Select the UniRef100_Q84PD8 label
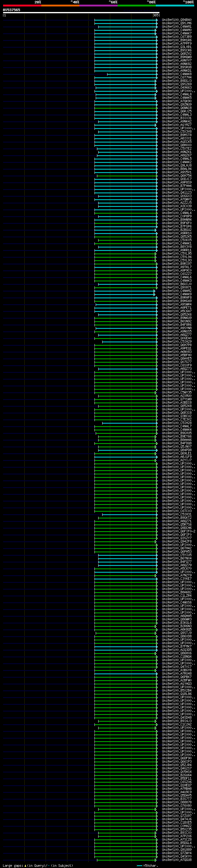The width and height of the screenshot is (197, 868). pos(176,450)
